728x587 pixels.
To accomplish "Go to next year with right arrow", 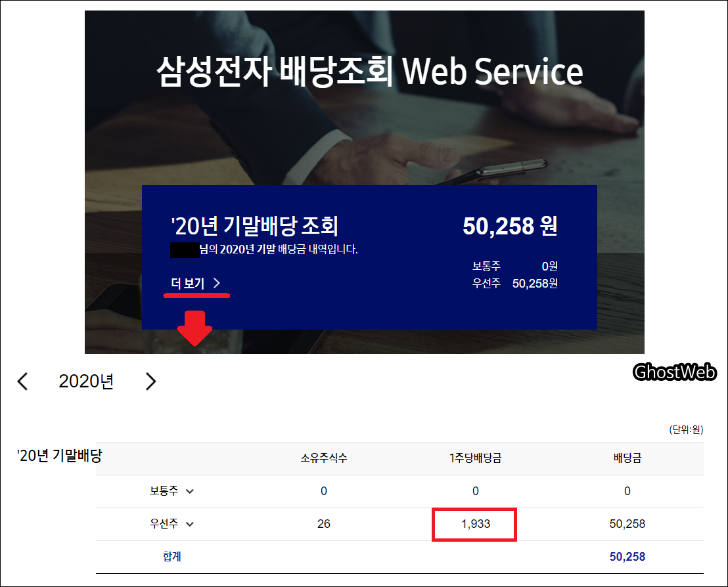I will coord(150,381).
